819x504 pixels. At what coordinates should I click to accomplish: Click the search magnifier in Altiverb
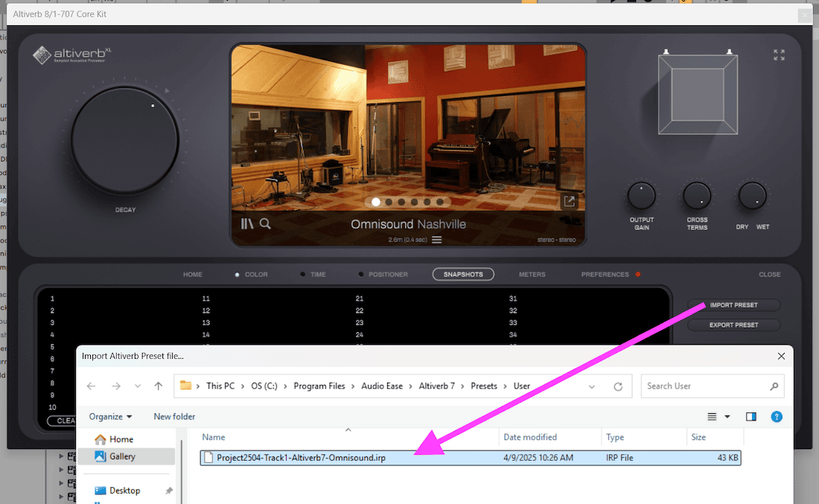pyautogui.click(x=265, y=223)
